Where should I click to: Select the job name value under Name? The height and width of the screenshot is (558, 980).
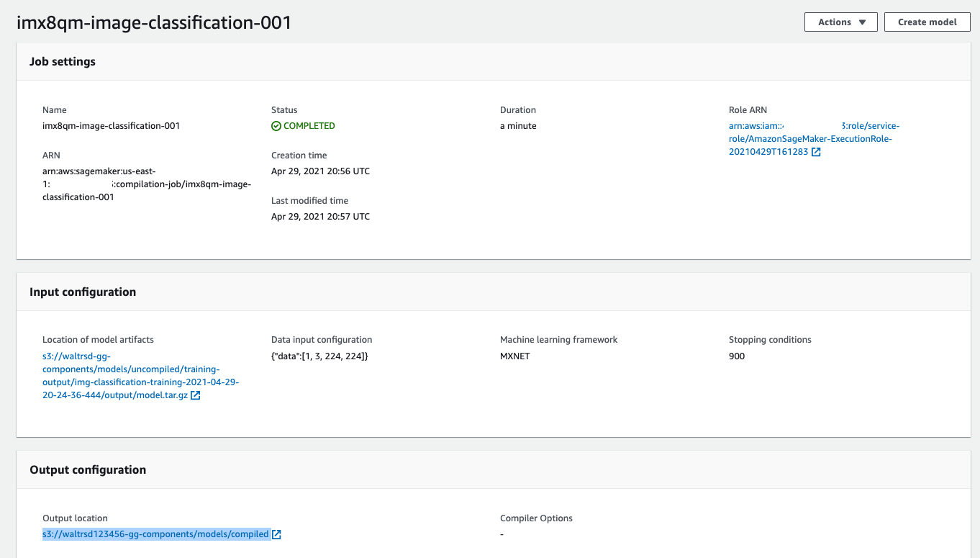(112, 126)
